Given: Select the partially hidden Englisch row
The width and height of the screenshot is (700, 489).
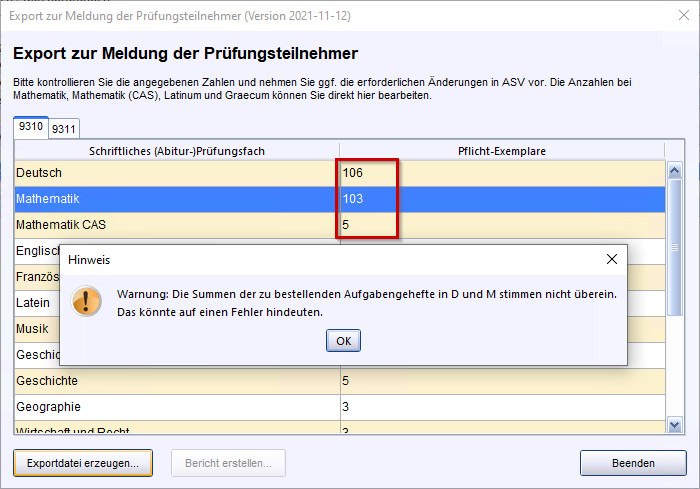Looking at the screenshot, I should click(37, 251).
